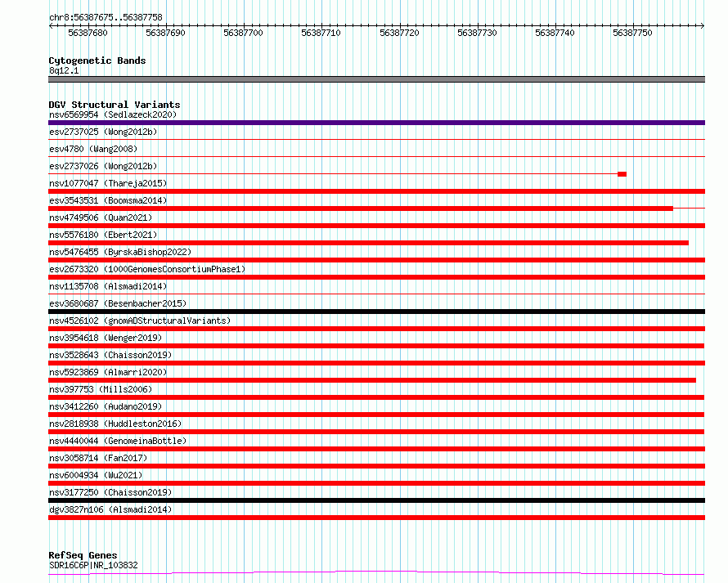
Task: Open nsv397753 (Mills2006) variant label
Action: tap(101, 389)
